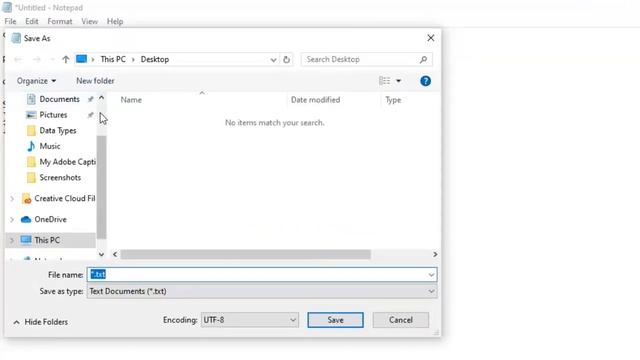Open the File name history dropdown
The height and width of the screenshot is (360, 640).
[431, 275]
